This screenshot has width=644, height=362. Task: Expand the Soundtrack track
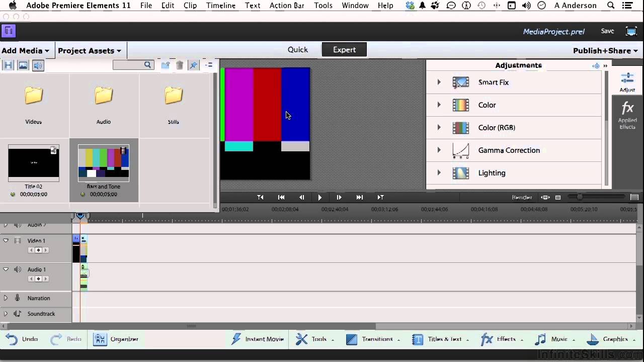pyautogui.click(x=6, y=314)
